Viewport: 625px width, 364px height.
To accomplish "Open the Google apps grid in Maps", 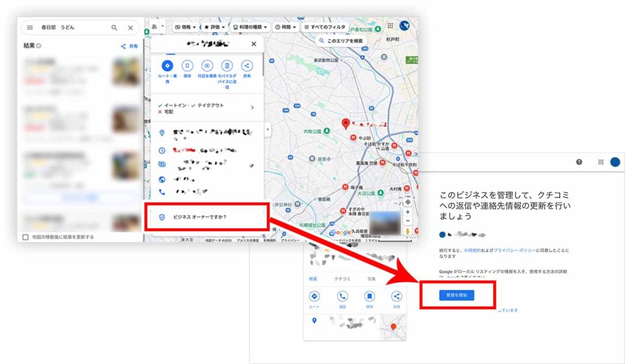I will tap(390, 26).
